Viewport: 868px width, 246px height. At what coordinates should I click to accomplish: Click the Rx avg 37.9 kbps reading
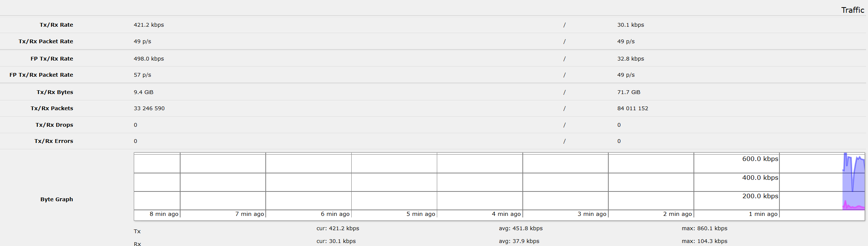[x=519, y=241]
